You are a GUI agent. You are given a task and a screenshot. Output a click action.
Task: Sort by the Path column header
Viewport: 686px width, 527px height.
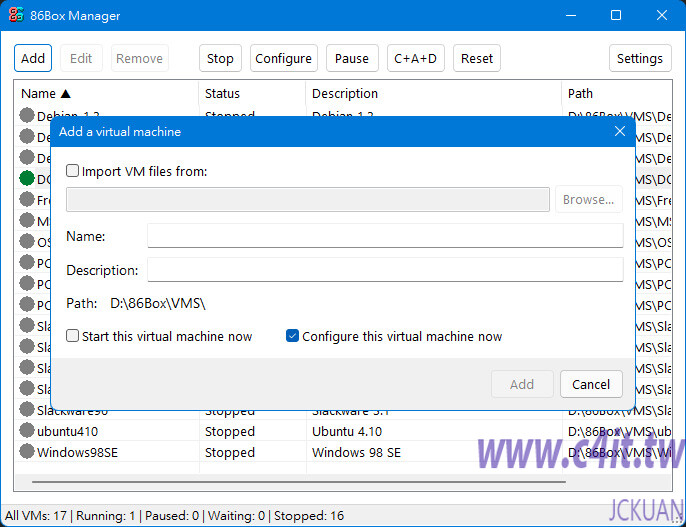[617, 94]
